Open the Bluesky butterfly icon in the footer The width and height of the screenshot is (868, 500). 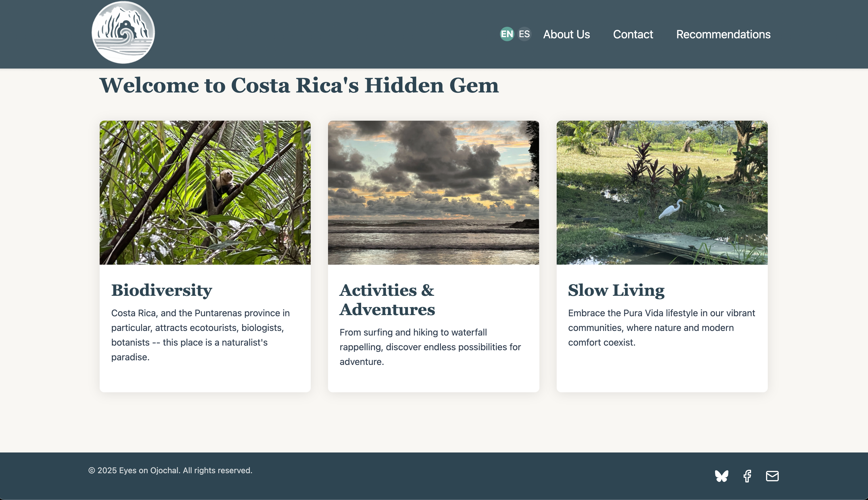(722, 476)
